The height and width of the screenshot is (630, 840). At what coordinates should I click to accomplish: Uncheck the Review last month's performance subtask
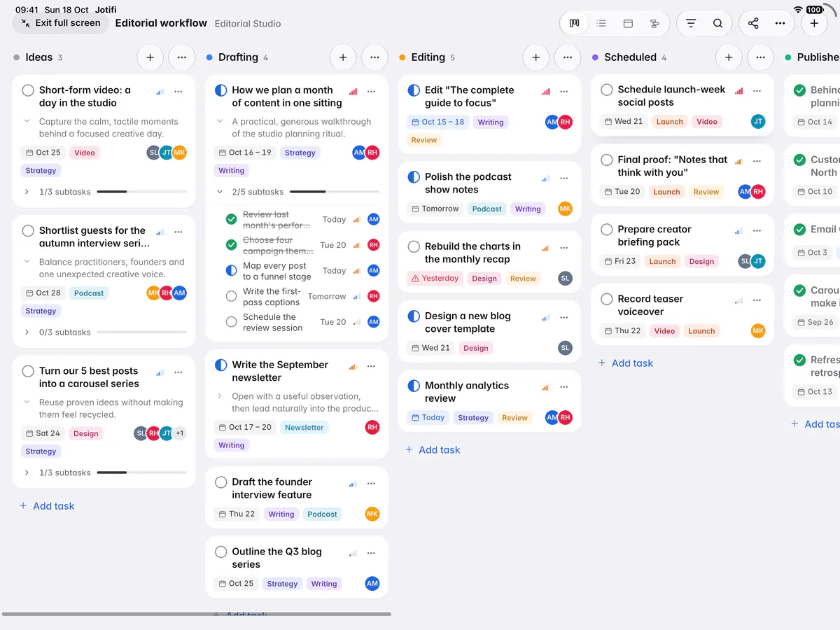(x=231, y=220)
